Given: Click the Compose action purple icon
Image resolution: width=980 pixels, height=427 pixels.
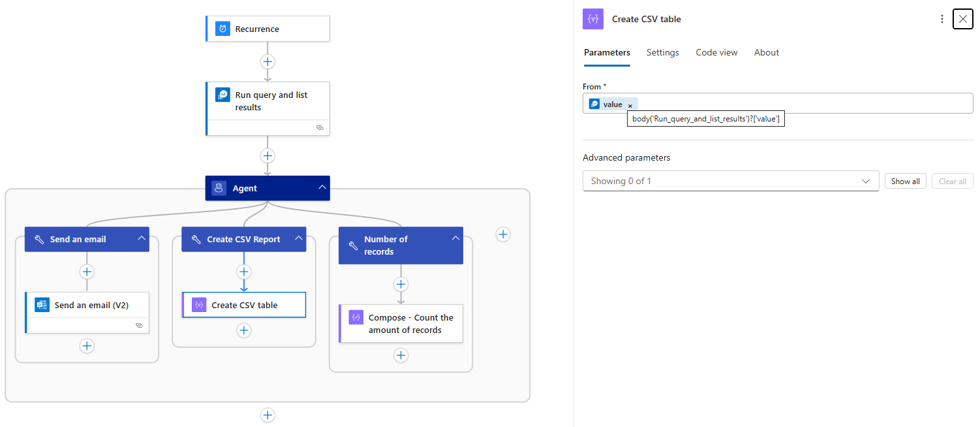Looking at the screenshot, I should (x=356, y=318).
